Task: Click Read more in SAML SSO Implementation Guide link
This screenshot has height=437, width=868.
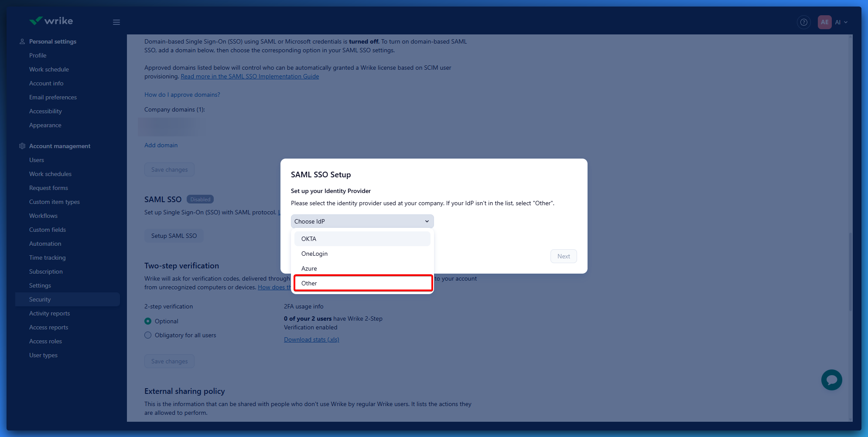Action: [x=250, y=76]
